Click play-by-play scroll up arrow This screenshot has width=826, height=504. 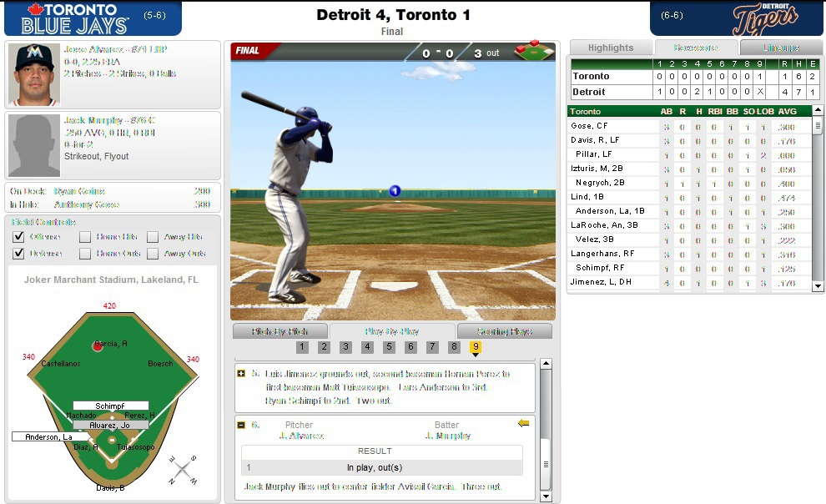pos(546,363)
